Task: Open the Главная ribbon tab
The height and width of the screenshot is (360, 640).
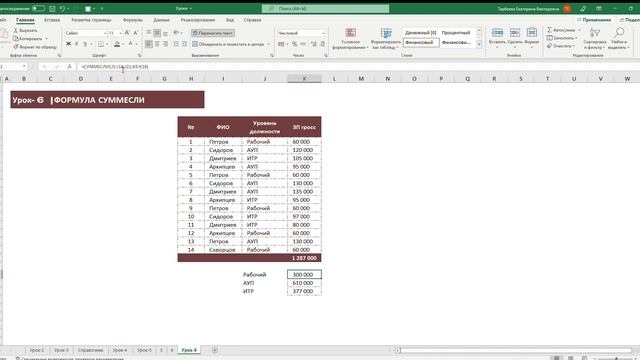Action: pyautogui.click(x=25, y=20)
